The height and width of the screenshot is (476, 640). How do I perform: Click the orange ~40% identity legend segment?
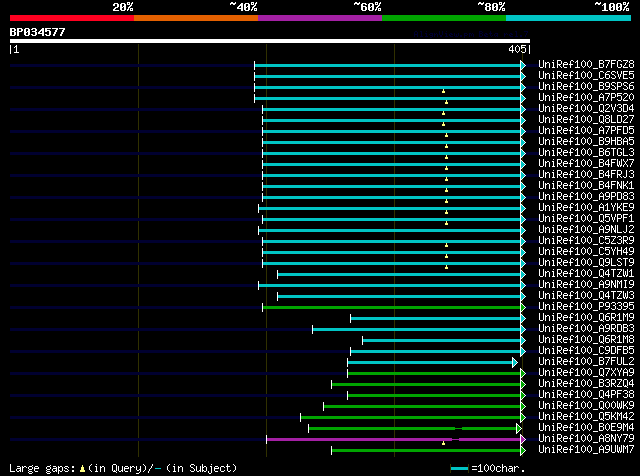click(x=196, y=18)
